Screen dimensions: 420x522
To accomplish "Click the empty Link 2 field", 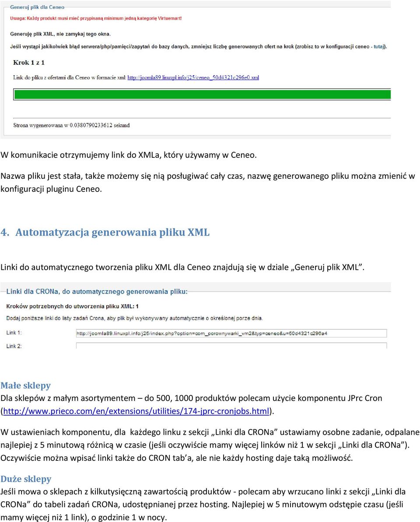I will [231, 346].
